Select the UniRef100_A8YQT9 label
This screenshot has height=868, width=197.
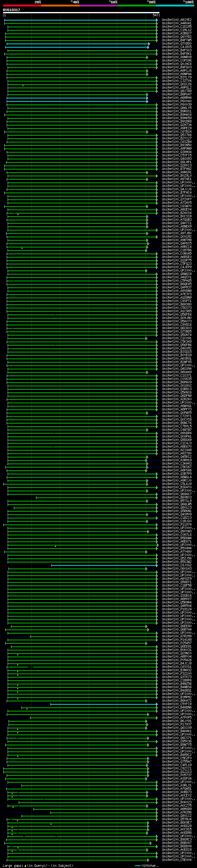177,579
